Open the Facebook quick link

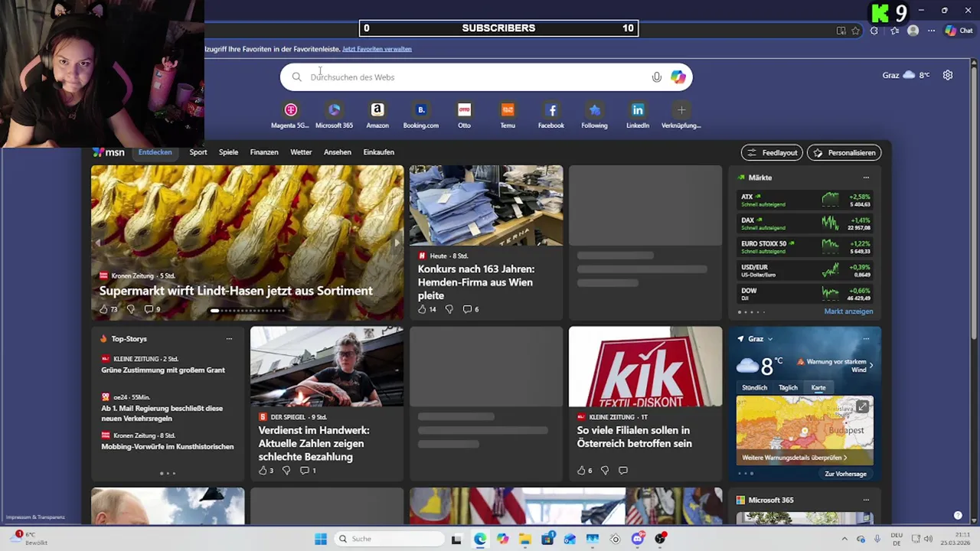[551, 116]
